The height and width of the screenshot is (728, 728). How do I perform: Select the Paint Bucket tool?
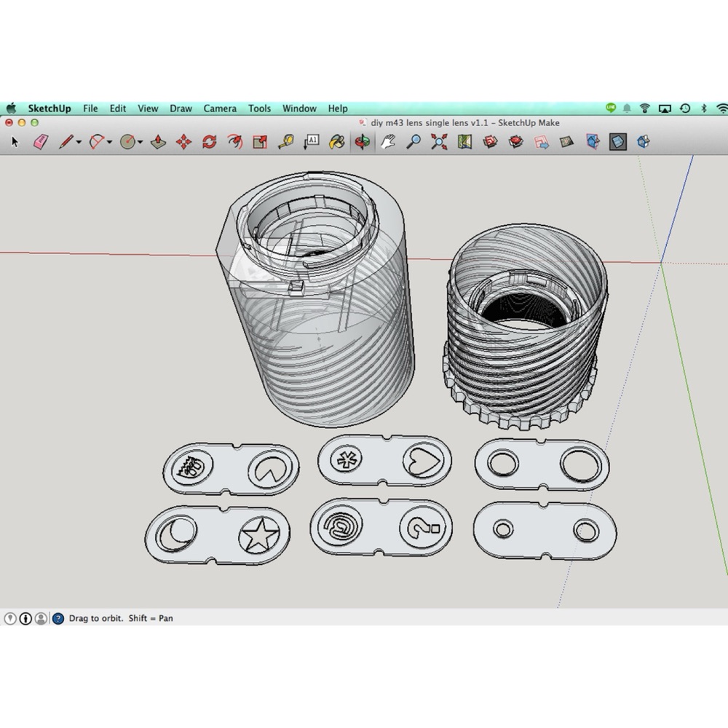(x=336, y=142)
